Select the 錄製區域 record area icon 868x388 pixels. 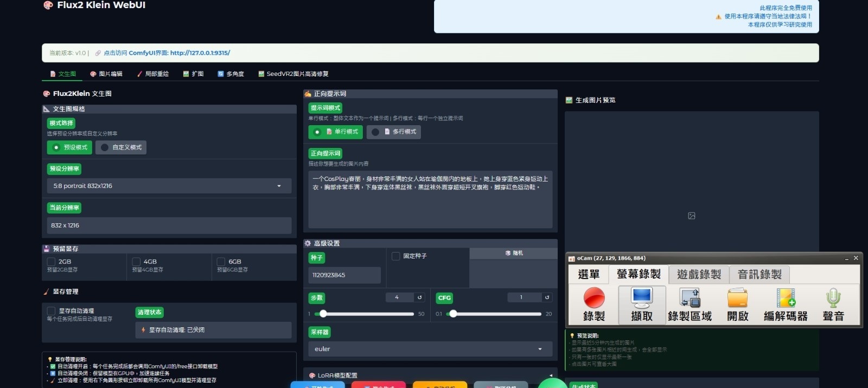pyautogui.click(x=690, y=304)
